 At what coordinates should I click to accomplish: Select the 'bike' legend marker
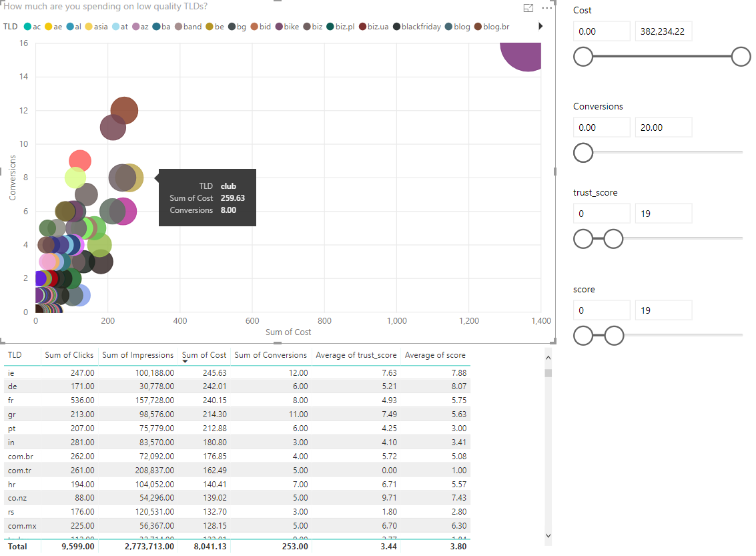click(x=279, y=27)
